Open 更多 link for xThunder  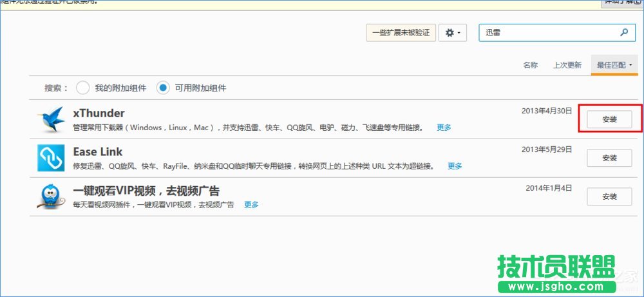click(444, 128)
